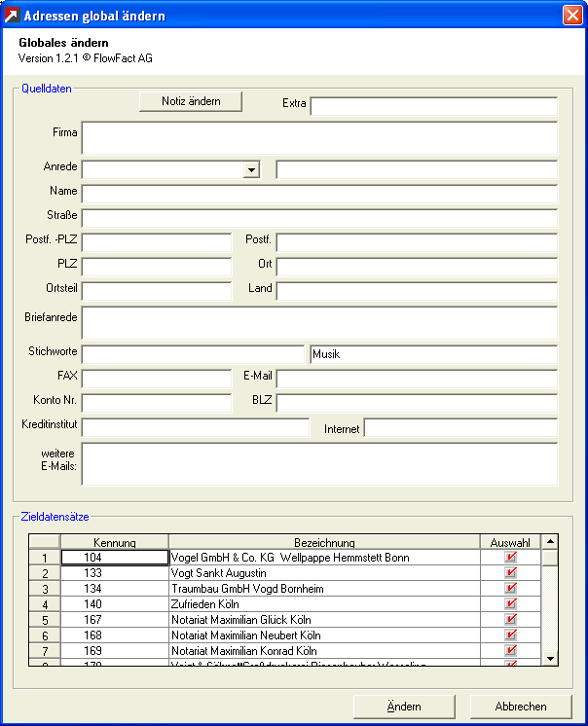588x726 pixels.
Task: Click the Kennung column header
Action: (114, 542)
